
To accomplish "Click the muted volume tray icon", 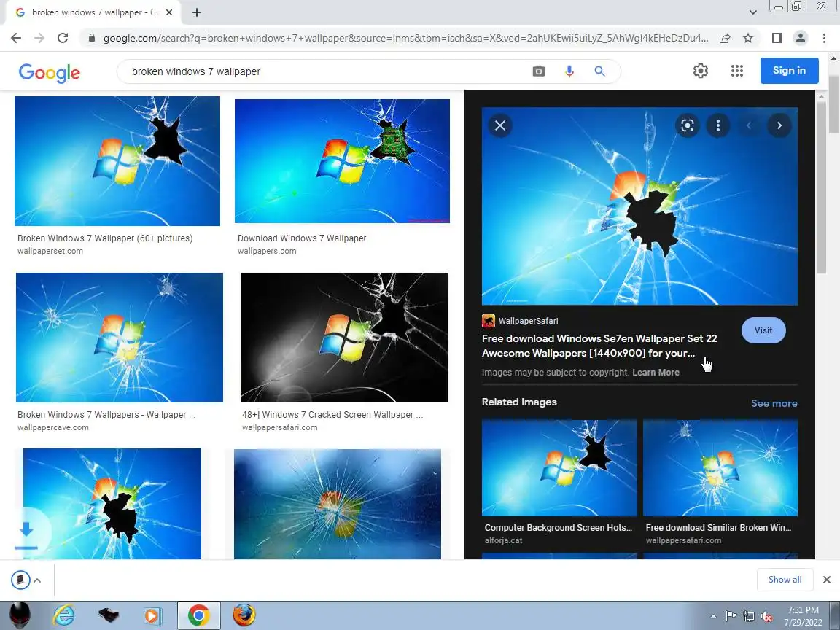I will pos(766,617).
